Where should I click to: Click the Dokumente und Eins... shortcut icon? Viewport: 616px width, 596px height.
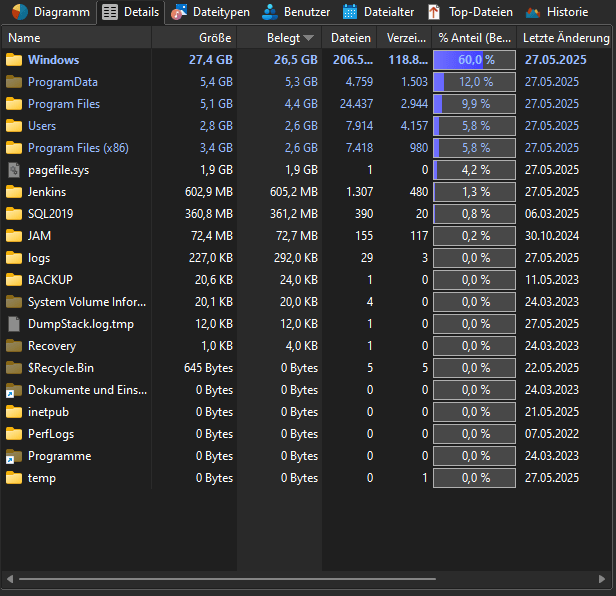[x=14, y=390]
